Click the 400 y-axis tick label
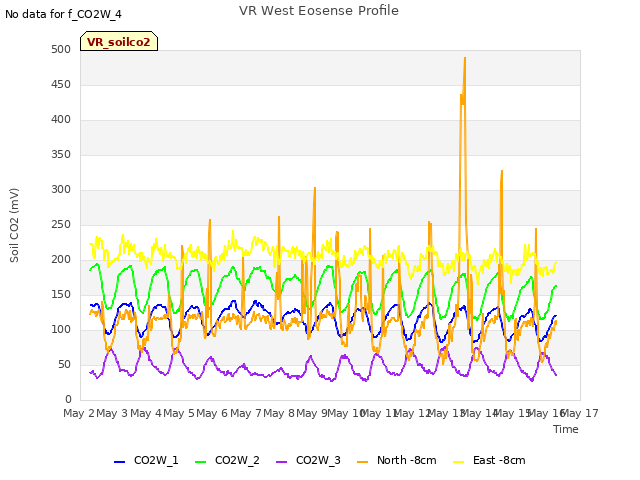The height and width of the screenshot is (480, 640). tap(61, 120)
